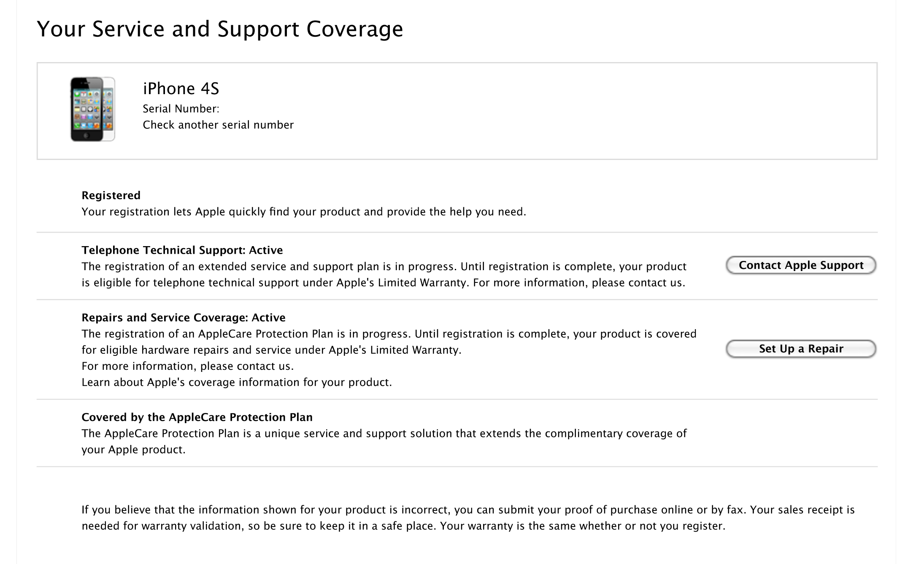This screenshot has width=924, height=564.
Task: Click the iPhone 4S product name
Action: coord(181,89)
